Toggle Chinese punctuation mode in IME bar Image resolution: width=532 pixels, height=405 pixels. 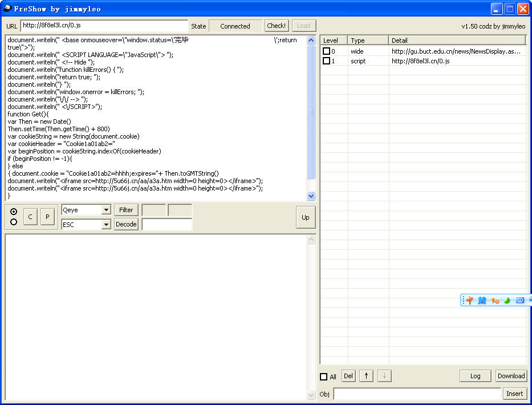[495, 301]
